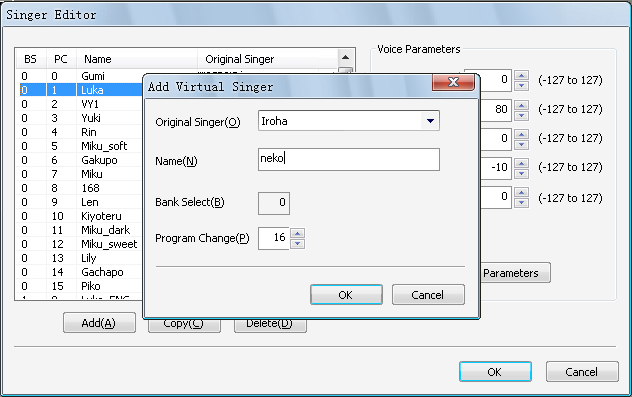Select the Len singer row

pyautogui.click(x=81, y=202)
